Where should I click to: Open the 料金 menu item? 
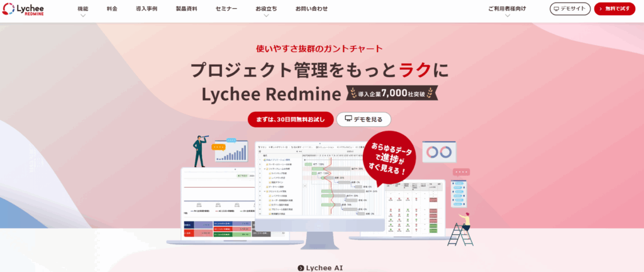[111, 9]
